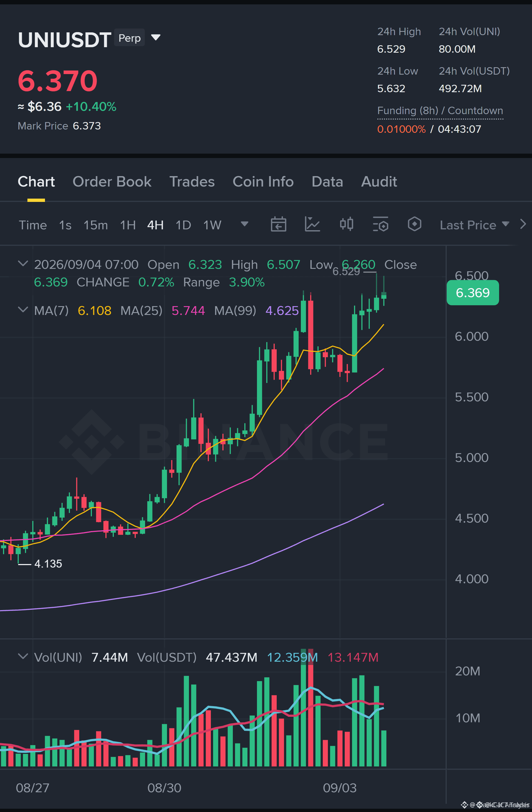Open the UNIUSDT pair selector arrow

point(156,38)
